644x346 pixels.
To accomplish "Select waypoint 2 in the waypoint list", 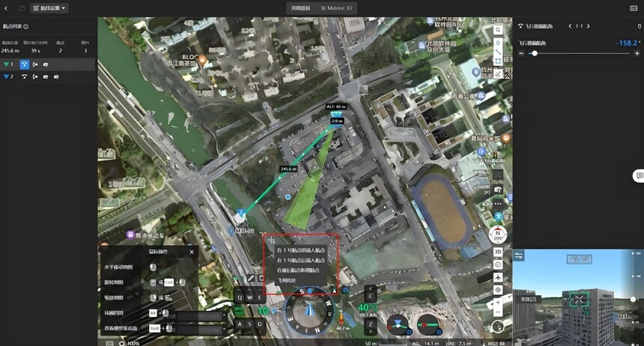I will (48, 77).
